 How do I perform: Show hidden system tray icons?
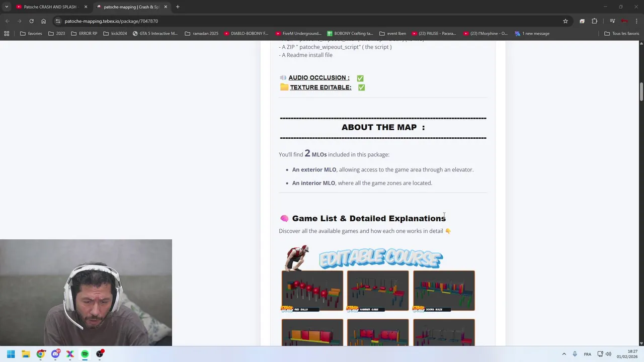point(564,354)
